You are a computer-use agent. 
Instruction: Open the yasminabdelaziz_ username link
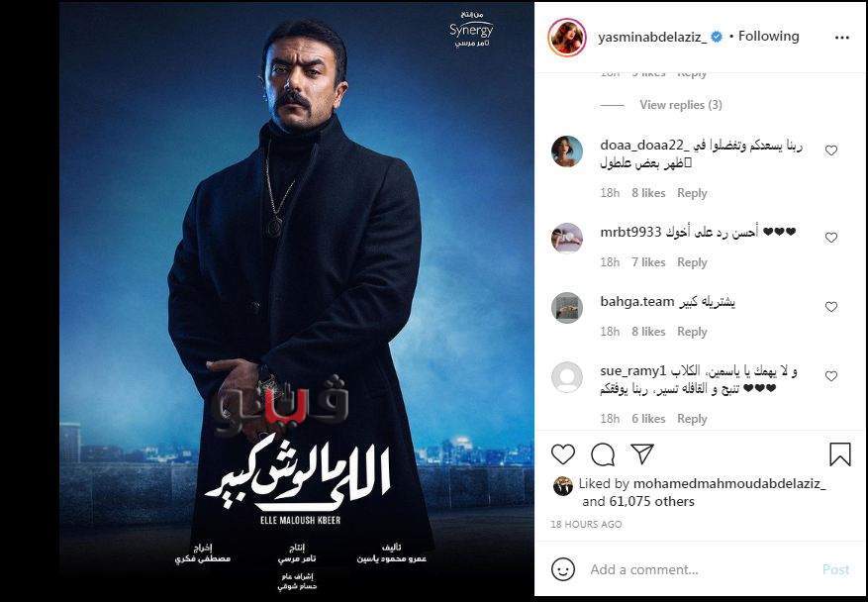(652, 37)
